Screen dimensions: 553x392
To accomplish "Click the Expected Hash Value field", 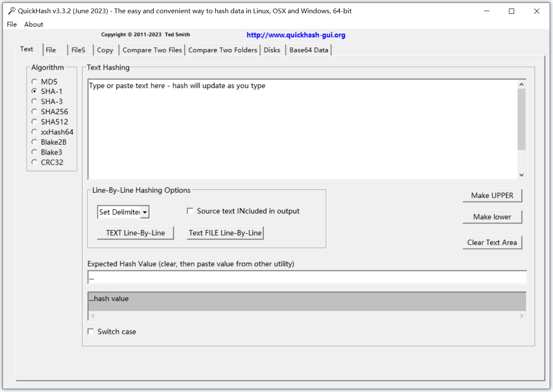I will [x=307, y=277].
